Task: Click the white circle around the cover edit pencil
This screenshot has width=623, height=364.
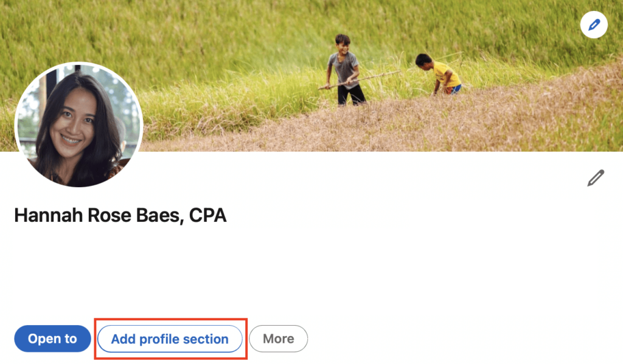Action: (594, 25)
